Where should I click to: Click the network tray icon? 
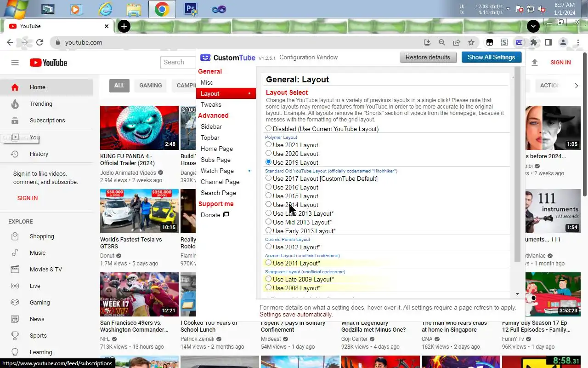531,9
